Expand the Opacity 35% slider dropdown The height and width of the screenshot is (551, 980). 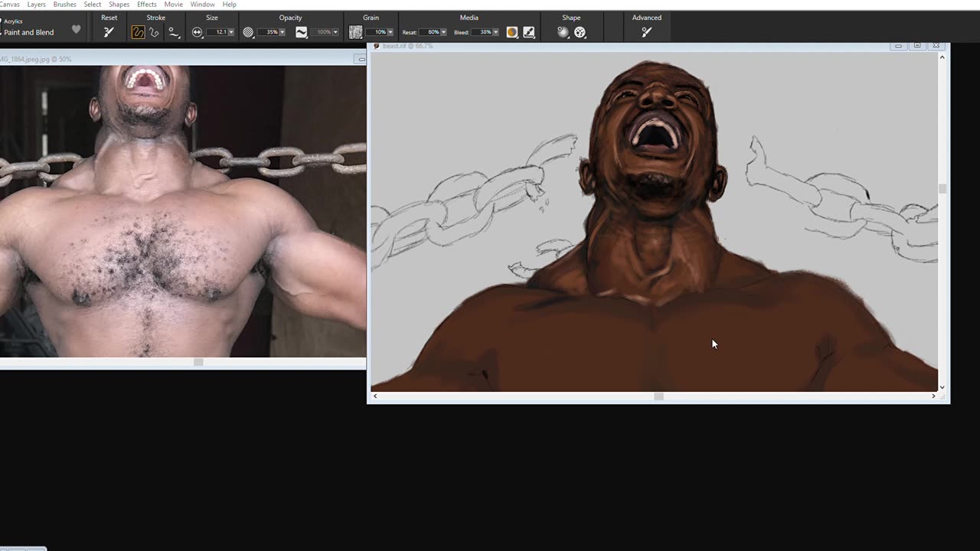coord(282,32)
